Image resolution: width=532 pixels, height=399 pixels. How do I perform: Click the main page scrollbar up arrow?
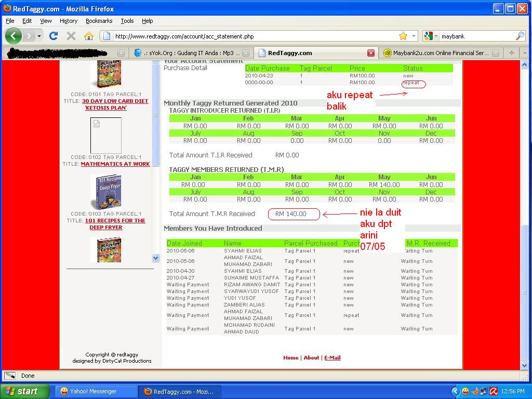(x=524, y=64)
